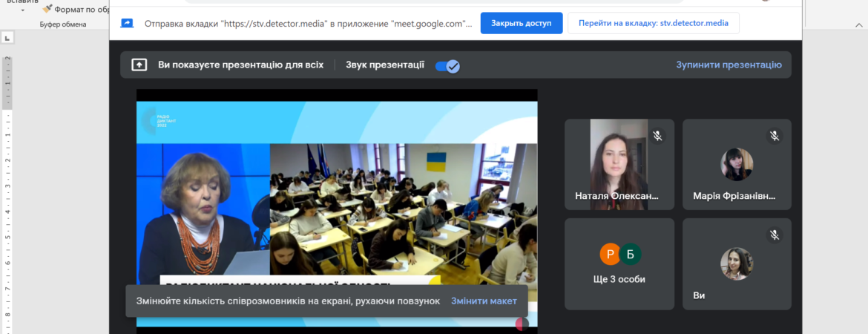Image resolution: width=868 pixels, height=334 pixels.
Task: Click the 'Буфер обмена' group label in Word
Action: coord(63,24)
